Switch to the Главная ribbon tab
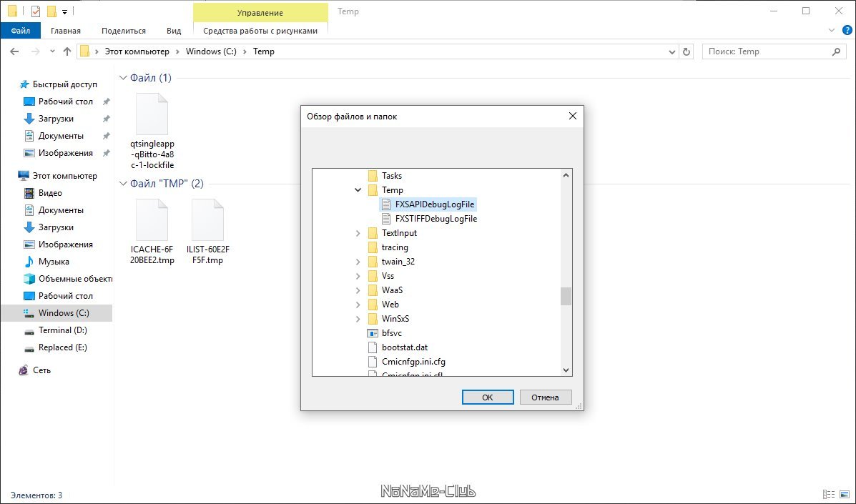The width and height of the screenshot is (856, 504). 66,31
